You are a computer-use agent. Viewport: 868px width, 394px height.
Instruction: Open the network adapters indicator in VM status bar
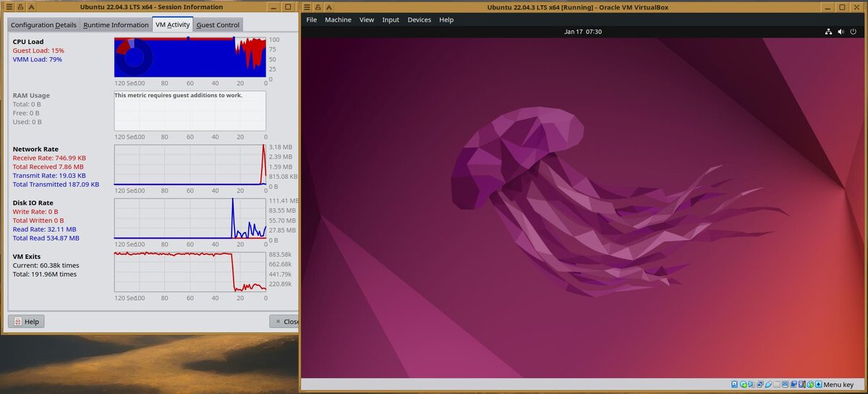759,385
